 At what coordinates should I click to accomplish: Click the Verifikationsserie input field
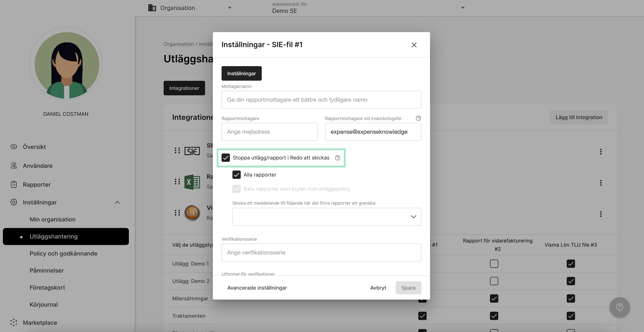(321, 252)
